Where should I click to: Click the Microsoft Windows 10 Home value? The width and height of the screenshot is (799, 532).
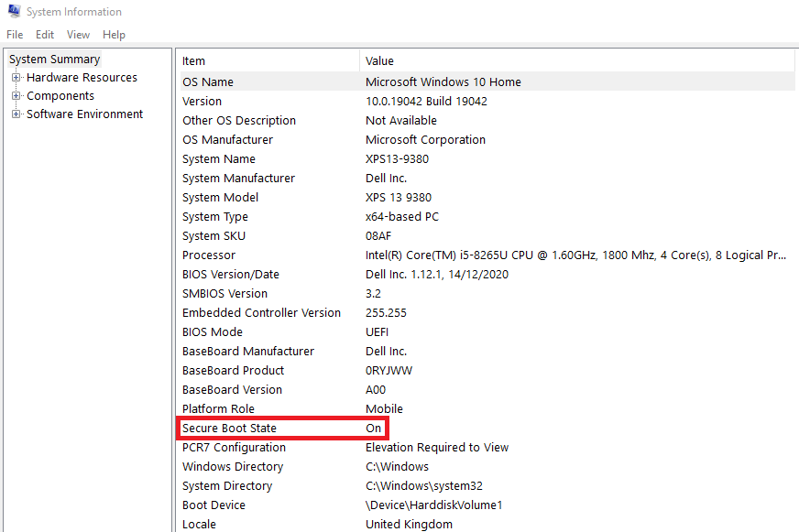(x=443, y=82)
